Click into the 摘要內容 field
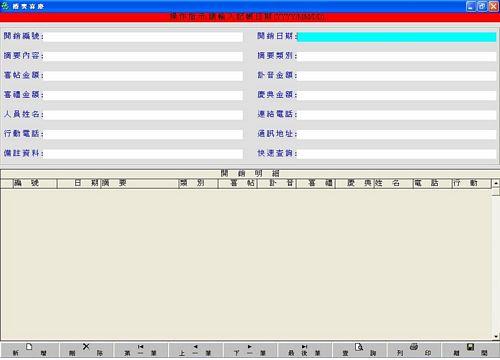The image size is (500, 360). click(x=143, y=56)
